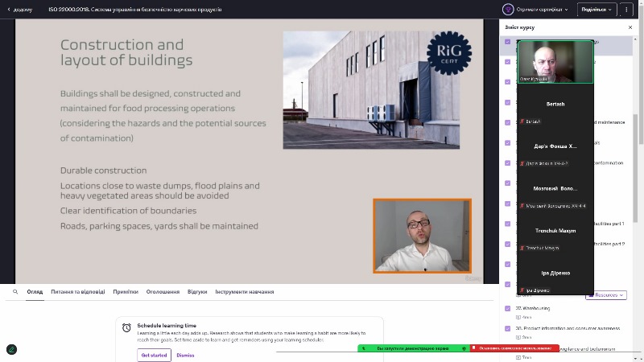Screen dimensions: 644x362
Task: Click the green screen-sharing status bar
Action: [x=413, y=348]
